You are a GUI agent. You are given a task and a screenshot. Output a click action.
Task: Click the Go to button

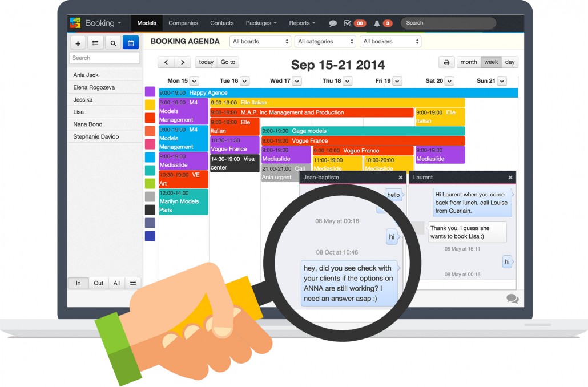coord(228,62)
